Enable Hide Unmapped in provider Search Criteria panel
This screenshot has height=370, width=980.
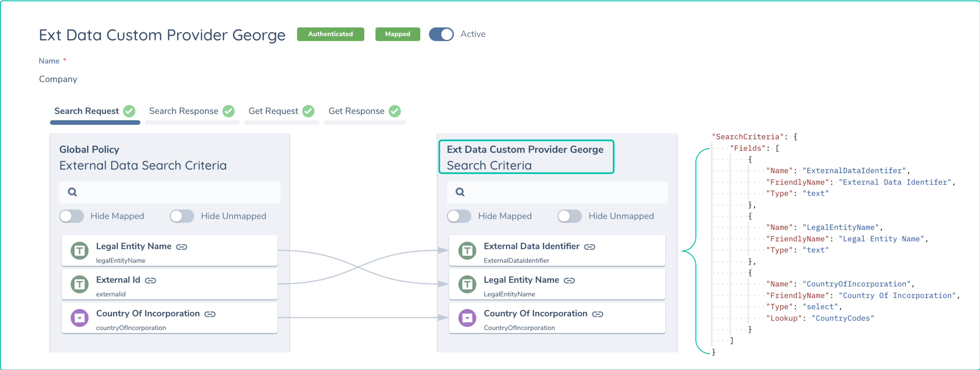tap(569, 216)
